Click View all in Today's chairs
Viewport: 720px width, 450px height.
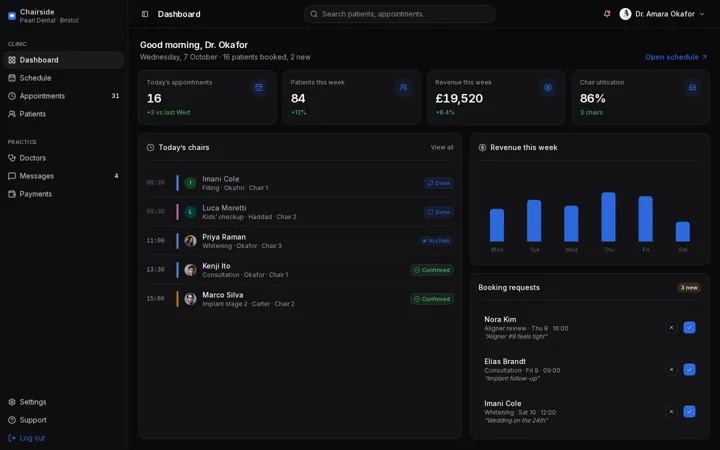coord(442,147)
